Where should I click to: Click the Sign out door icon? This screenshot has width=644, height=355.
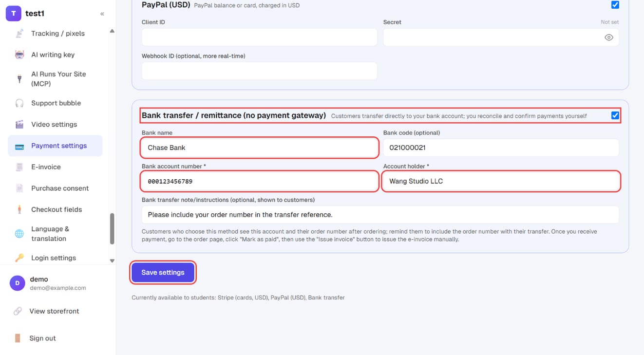tap(18, 338)
